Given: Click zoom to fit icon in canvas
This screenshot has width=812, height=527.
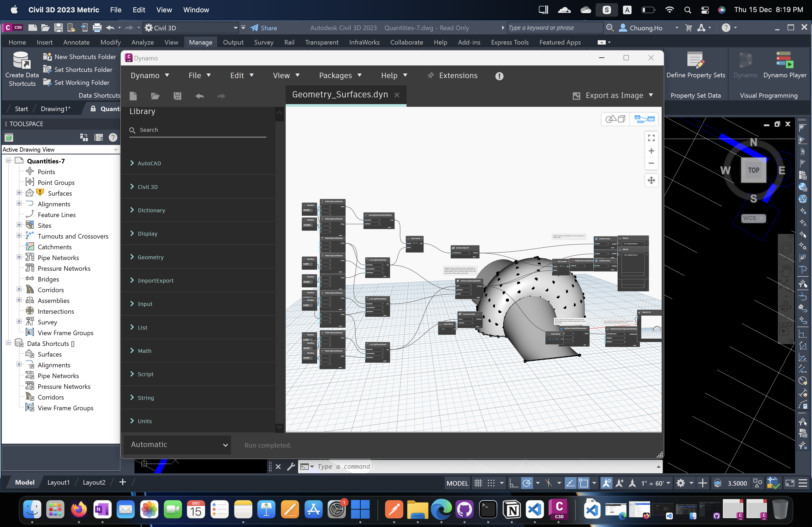Looking at the screenshot, I should click(651, 138).
